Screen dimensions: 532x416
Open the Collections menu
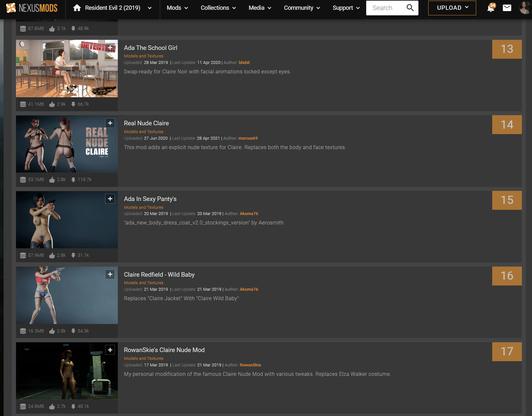click(218, 8)
